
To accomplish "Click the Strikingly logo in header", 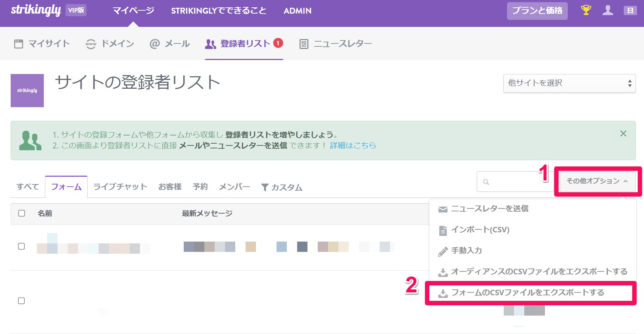I will (36, 10).
